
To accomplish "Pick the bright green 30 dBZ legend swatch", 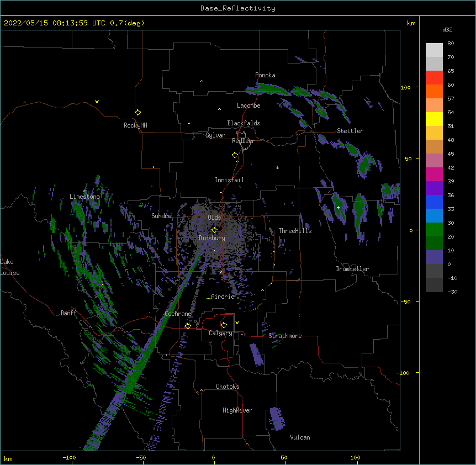I will pos(434,230).
